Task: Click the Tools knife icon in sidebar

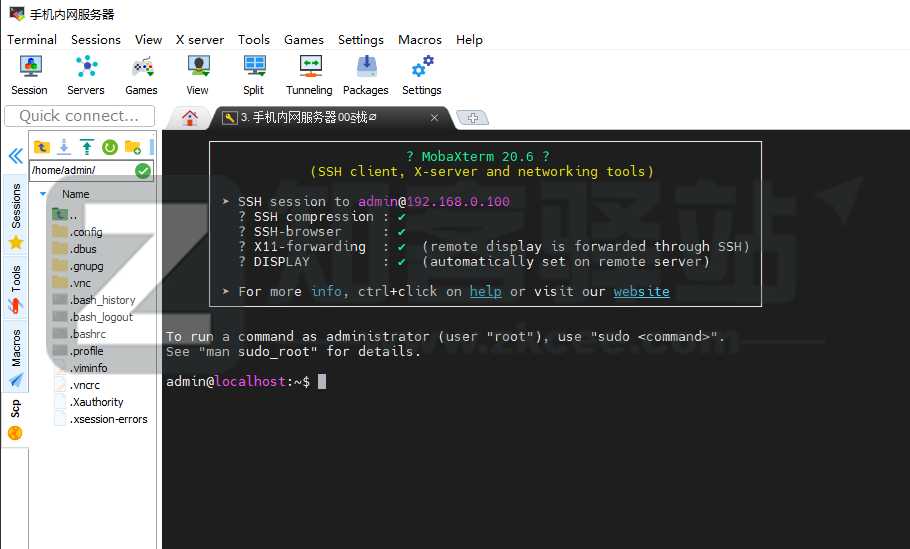Action: (x=16, y=306)
